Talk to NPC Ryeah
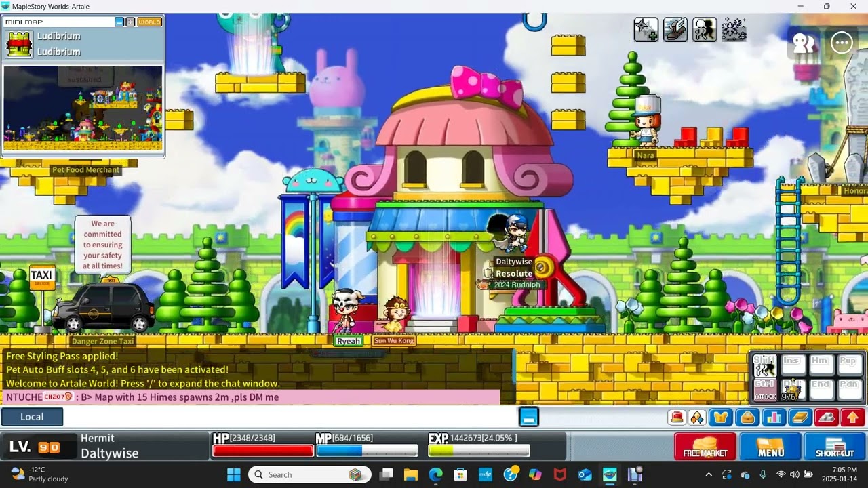The width and height of the screenshot is (868, 488). (347, 310)
